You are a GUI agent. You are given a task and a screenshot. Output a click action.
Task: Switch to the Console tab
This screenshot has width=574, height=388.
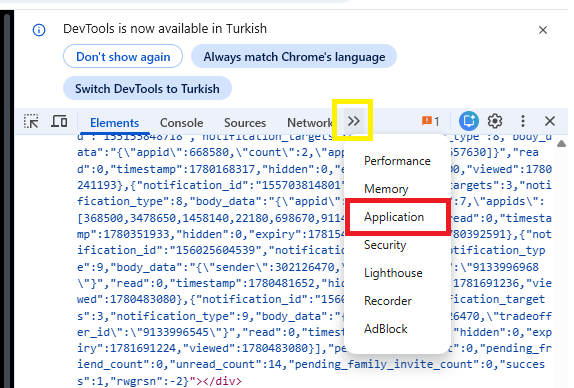point(182,123)
